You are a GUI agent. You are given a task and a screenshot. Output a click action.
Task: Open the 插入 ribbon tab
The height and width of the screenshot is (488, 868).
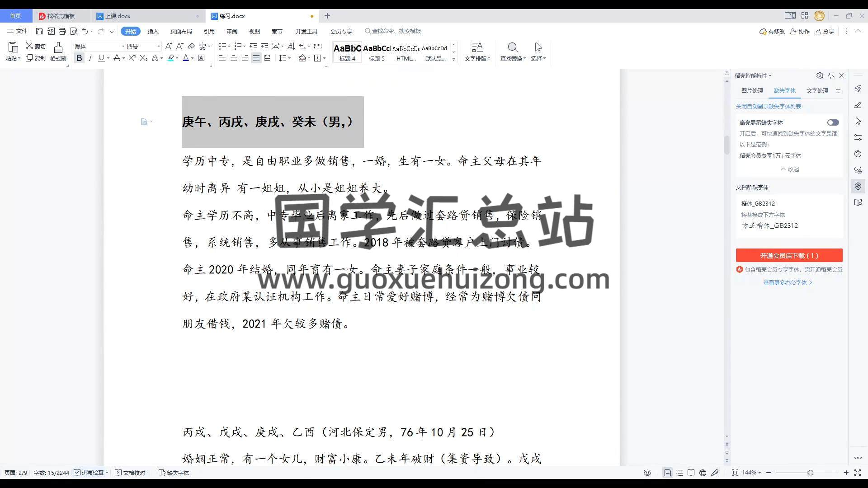[153, 31]
